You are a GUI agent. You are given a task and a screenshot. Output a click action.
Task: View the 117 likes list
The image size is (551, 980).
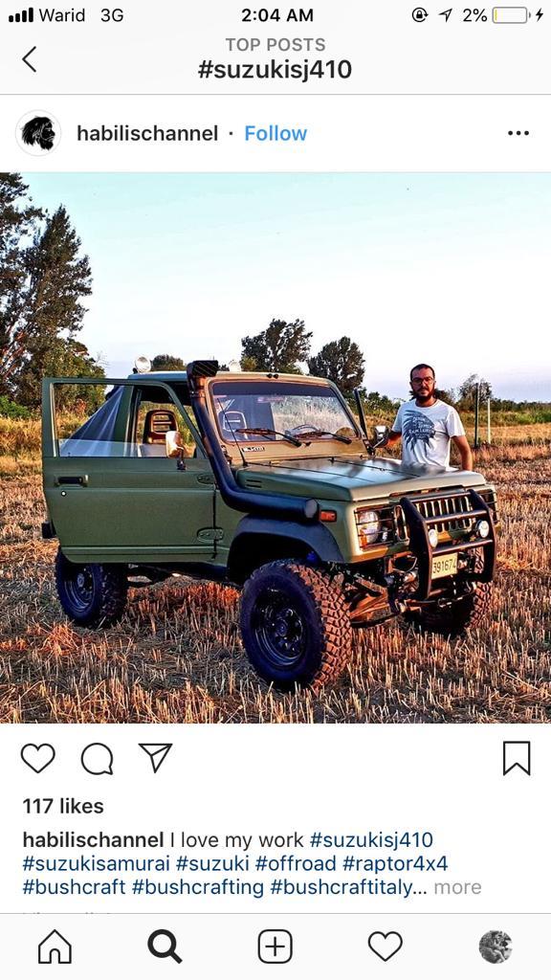click(63, 806)
